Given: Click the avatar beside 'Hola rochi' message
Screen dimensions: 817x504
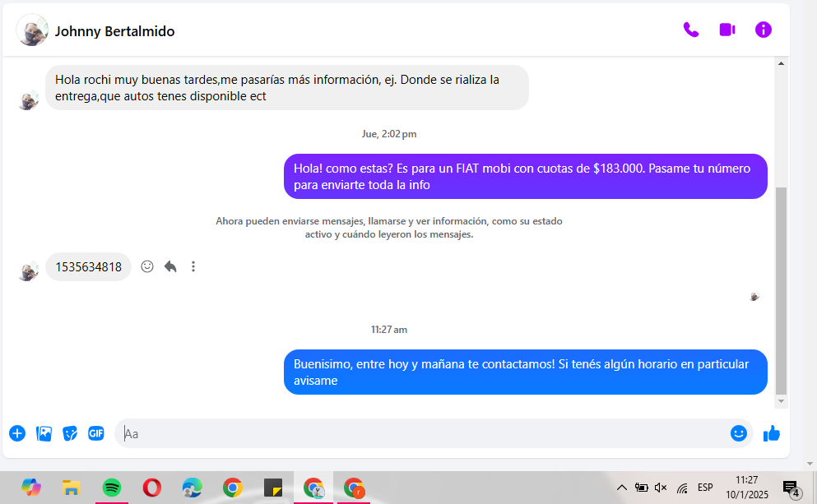Looking at the screenshot, I should [29, 100].
